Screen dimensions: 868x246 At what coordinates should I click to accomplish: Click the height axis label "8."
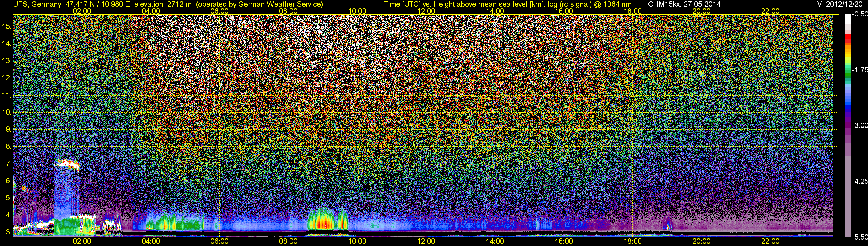[8, 146]
